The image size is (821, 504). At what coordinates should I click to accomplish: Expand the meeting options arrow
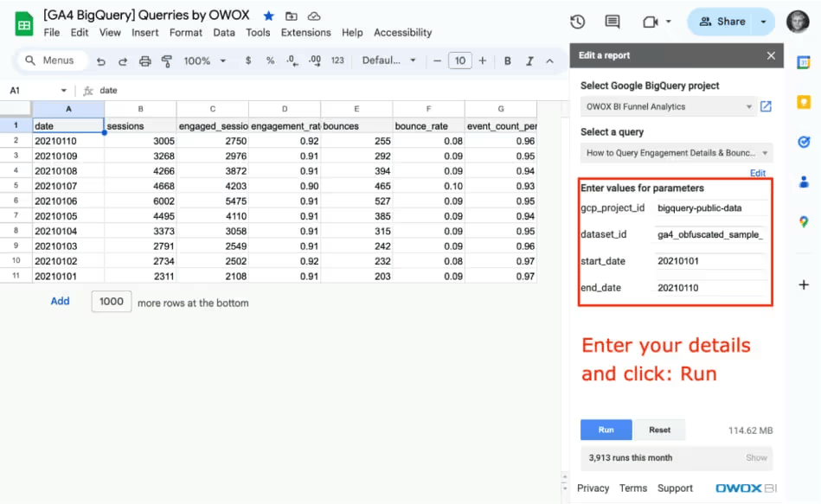tap(668, 22)
